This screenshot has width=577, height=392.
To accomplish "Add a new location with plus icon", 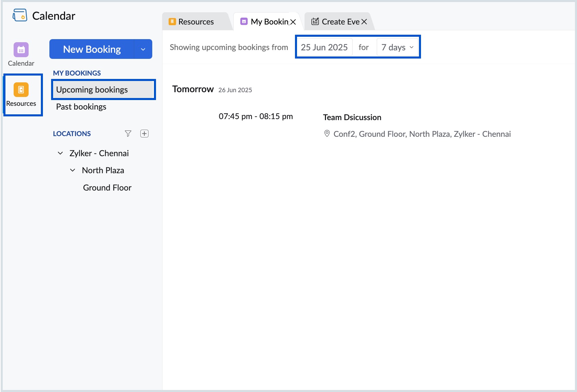I will pos(144,134).
